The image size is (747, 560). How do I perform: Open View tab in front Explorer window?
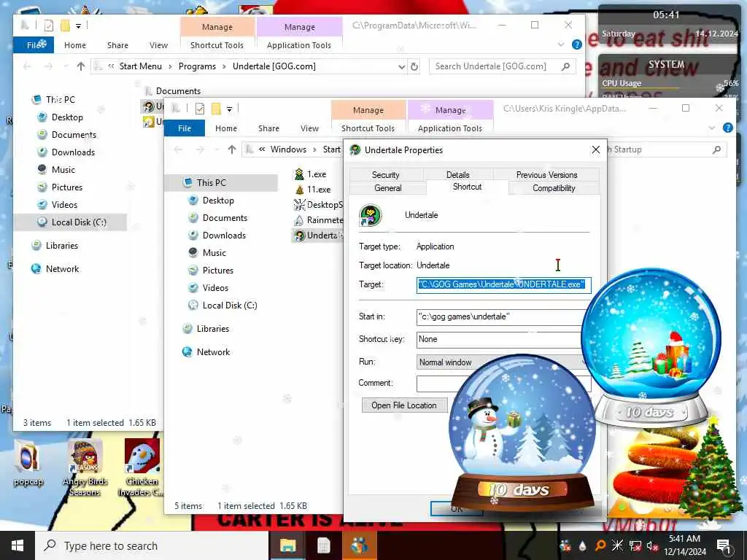309,128
